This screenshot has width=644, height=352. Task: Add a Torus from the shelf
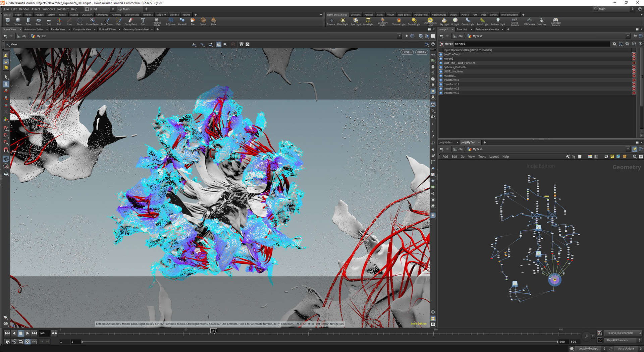click(x=39, y=21)
